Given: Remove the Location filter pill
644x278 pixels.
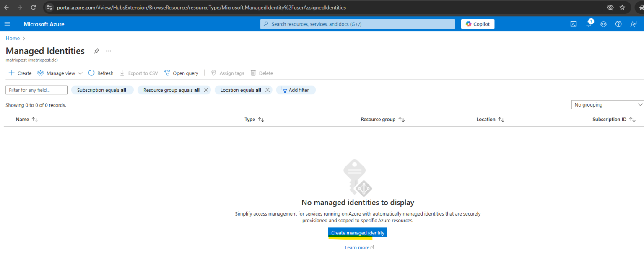Looking at the screenshot, I should 267,90.
